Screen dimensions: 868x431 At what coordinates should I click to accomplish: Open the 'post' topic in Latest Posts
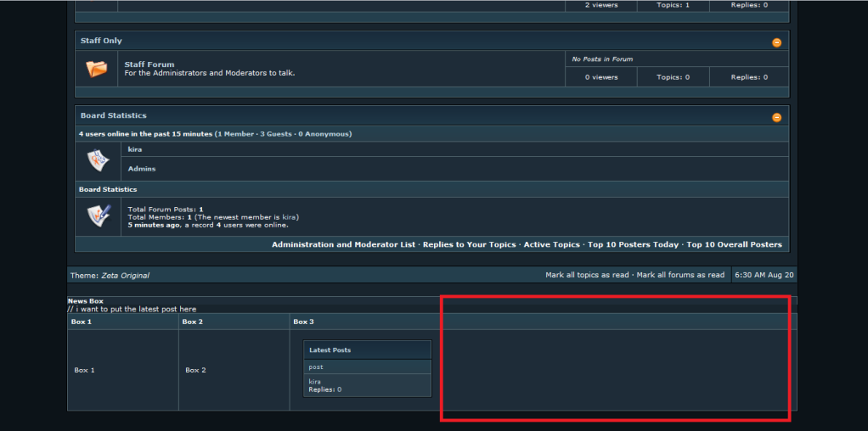(x=316, y=367)
